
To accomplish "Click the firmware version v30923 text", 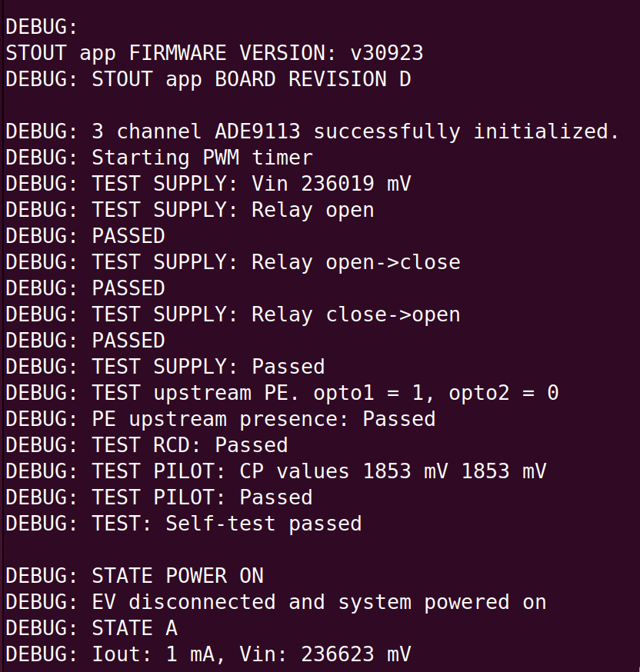I will [x=387, y=53].
